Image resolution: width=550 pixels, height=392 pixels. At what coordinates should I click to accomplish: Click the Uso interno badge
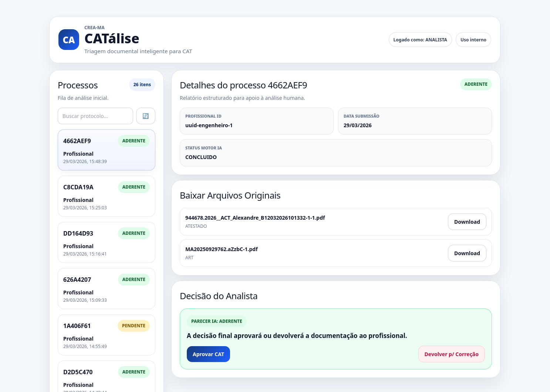pyautogui.click(x=473, y=40)
